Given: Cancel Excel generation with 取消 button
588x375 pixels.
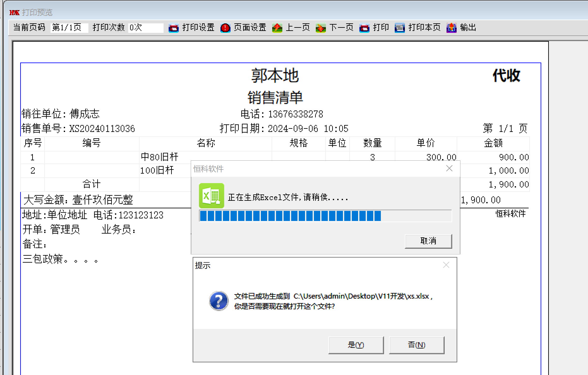Looking at the screenshot, I should point(428,241).
